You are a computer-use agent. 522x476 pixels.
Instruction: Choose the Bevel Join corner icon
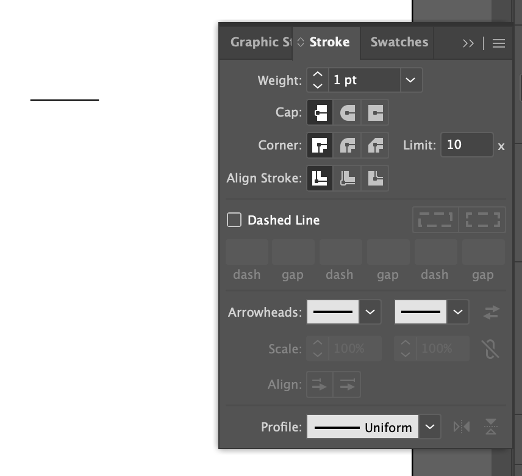tap(375, 145)
